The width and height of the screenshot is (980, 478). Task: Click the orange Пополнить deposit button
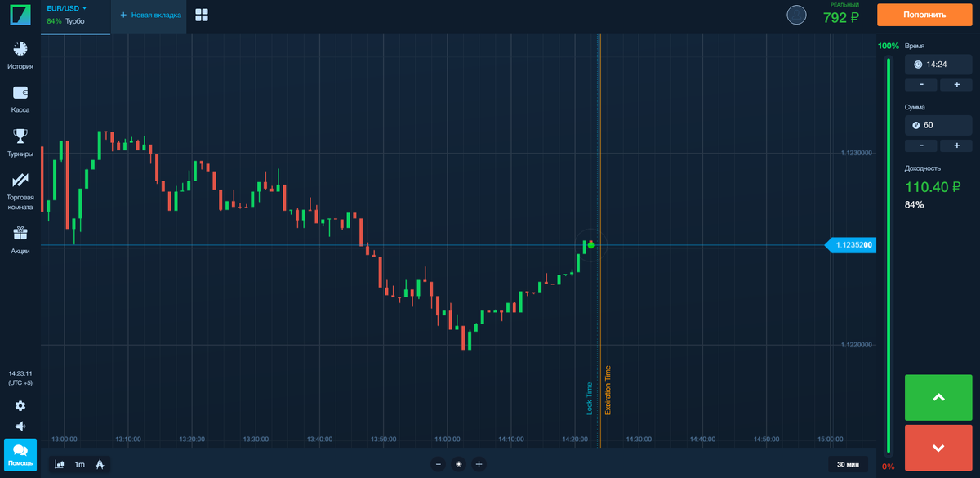tap(924, 15)
